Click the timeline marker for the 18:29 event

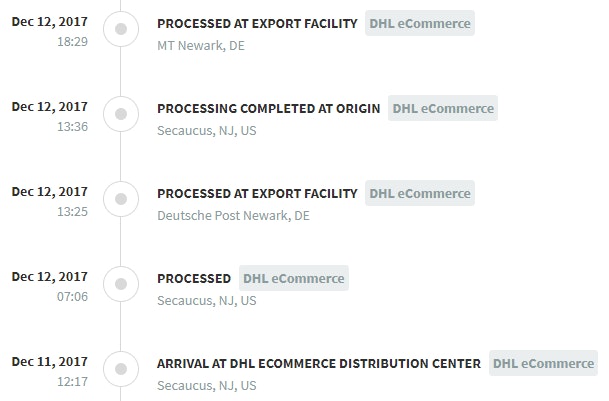pos(121,30)
